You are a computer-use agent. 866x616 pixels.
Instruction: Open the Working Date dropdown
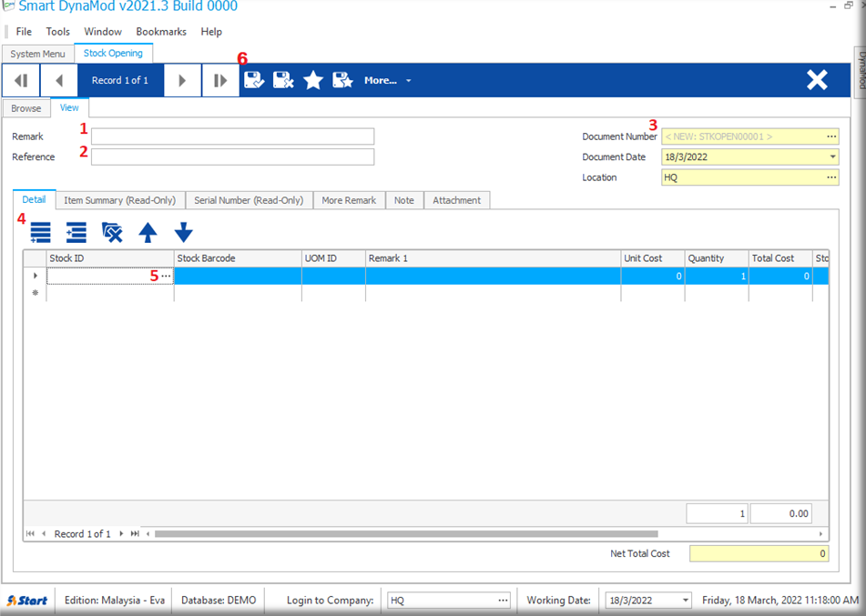click(x=684, y=601)
